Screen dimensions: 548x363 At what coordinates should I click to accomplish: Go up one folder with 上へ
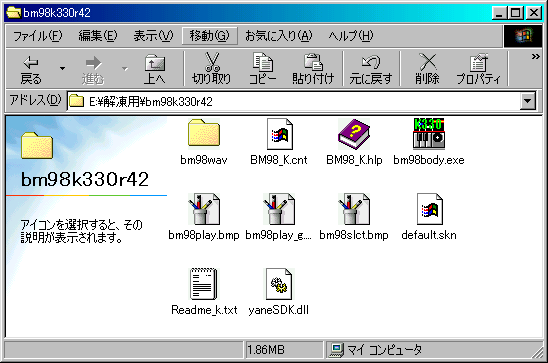click(x=155, y=69)
